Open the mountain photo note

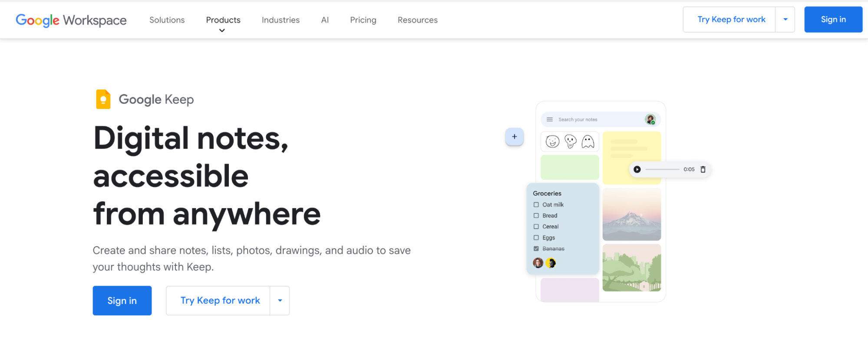tap(632, 214)
